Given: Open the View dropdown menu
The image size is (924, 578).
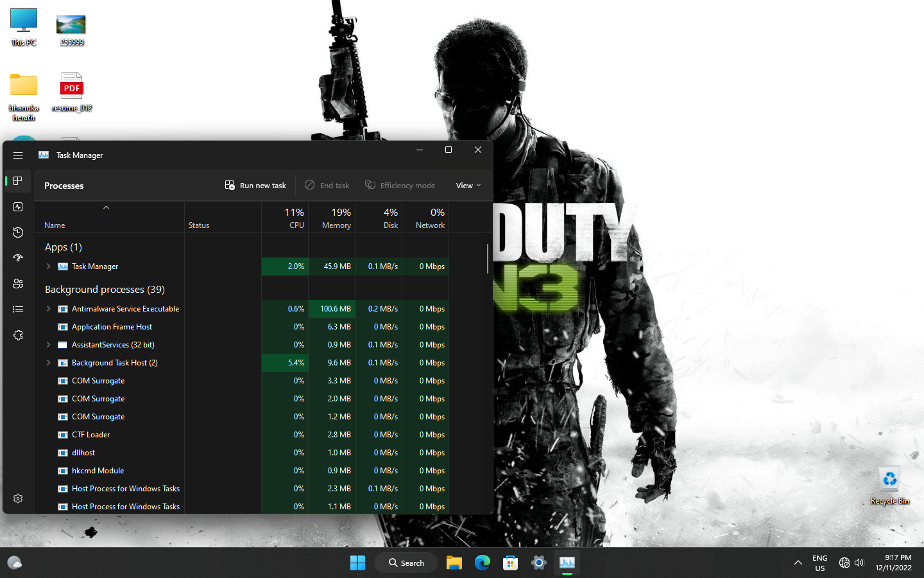Looking at the screenshot, I should [x=468, y=186].
